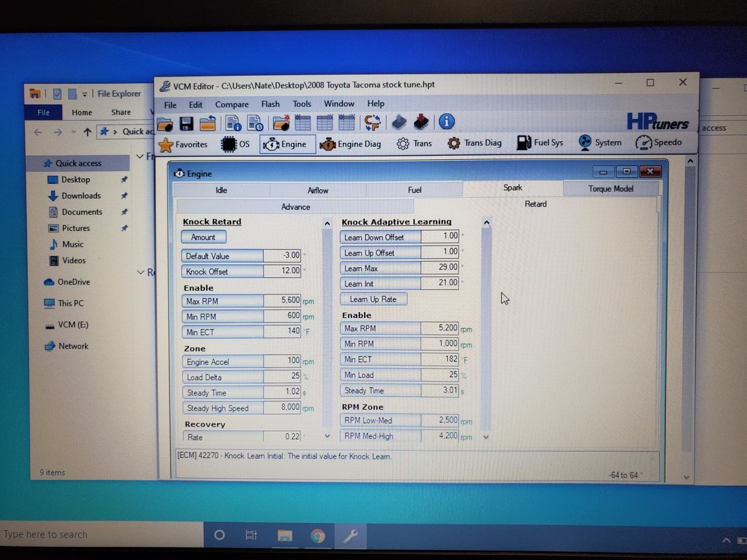This screenshot has width=747, height=560.
Task: Open the Tools menu
Action: tap(302, 104)
